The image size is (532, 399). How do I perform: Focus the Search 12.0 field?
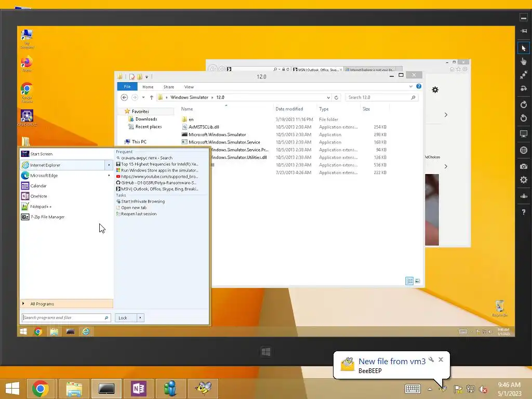pos(381,97)
